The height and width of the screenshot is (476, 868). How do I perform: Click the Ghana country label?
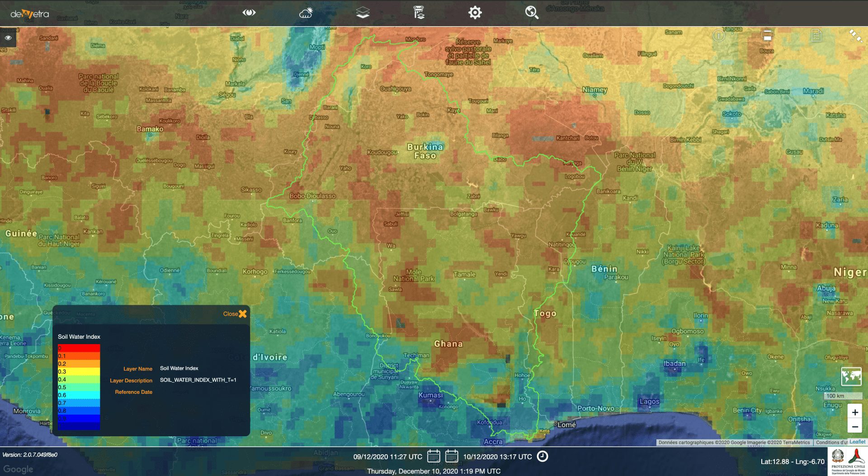tap(448, 344)
